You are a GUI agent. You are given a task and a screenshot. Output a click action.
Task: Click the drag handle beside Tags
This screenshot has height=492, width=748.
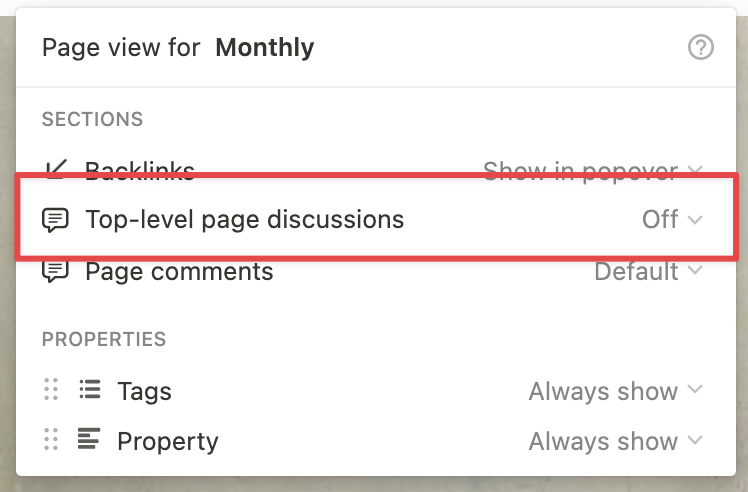pyautogui.click(x=52, y=391)
